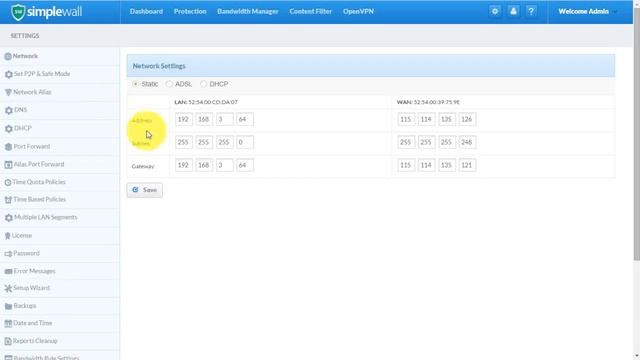Click Reports Cleanup icon

point(8,341)
